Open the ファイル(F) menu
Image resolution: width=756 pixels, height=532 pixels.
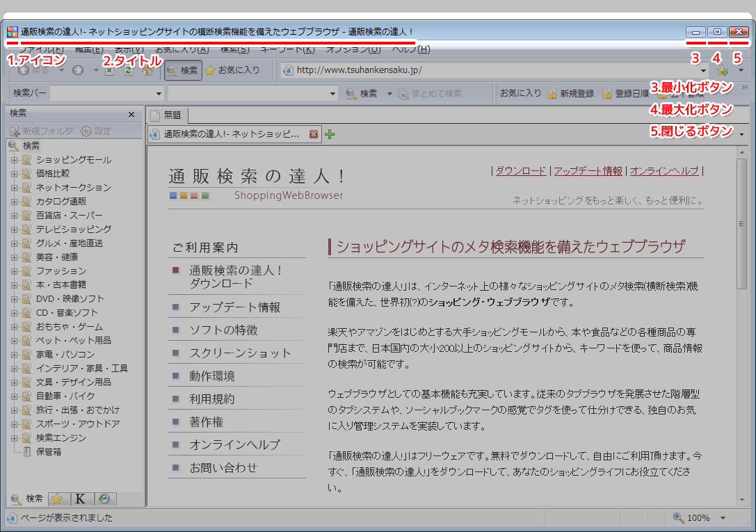pyautogui.click(x=42, y=49)
